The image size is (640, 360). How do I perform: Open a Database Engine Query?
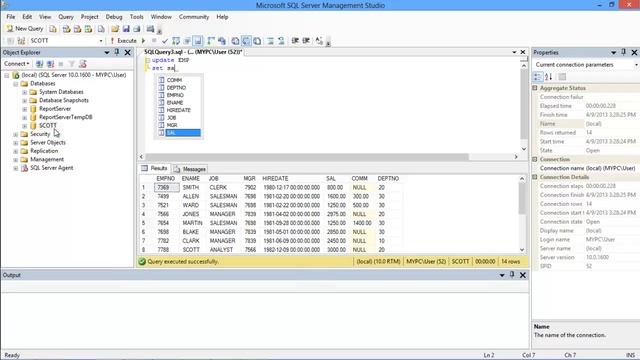[53, 29]
